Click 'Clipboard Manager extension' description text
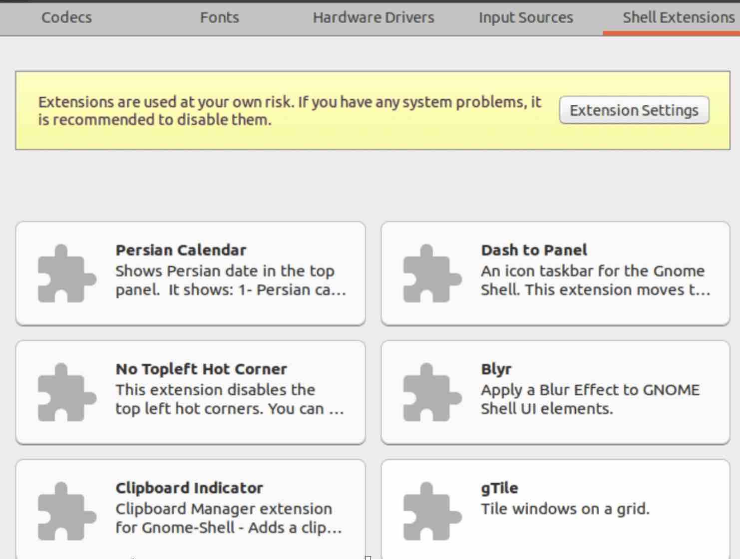 click(x=224, y=509)
